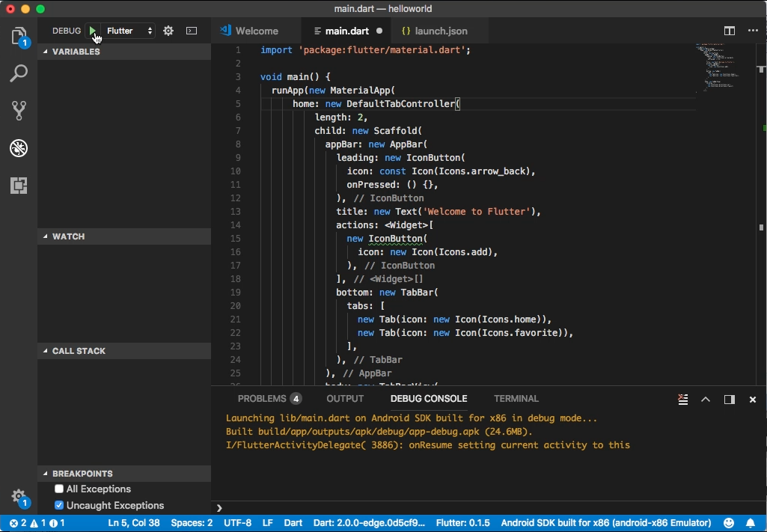Open notifications bell in status bar
Image resolution: width=767 pixels, height=532 pixels.
point(751,523)
